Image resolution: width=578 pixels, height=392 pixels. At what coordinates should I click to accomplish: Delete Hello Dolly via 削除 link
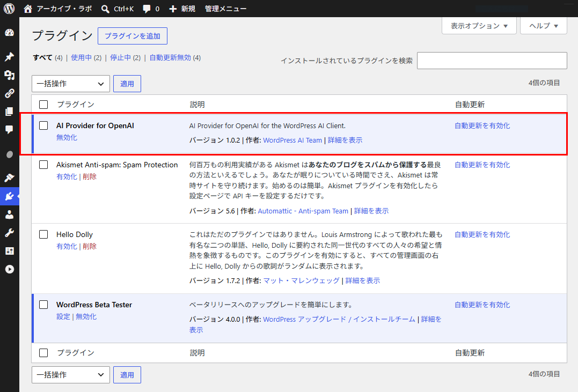click(x=90, y=246)
